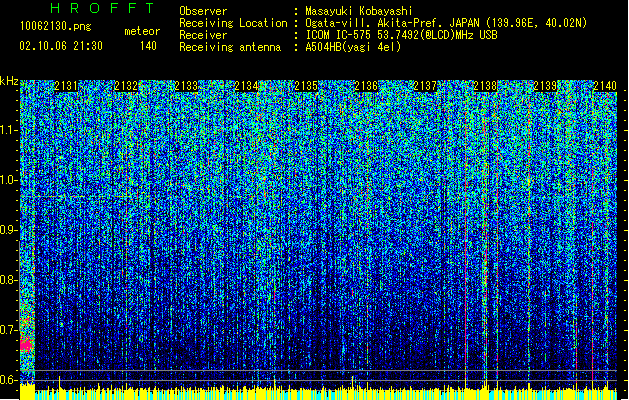629x400 pixels.
Task: Click the 1.1 kHz axis tick label
Action: 9,130
